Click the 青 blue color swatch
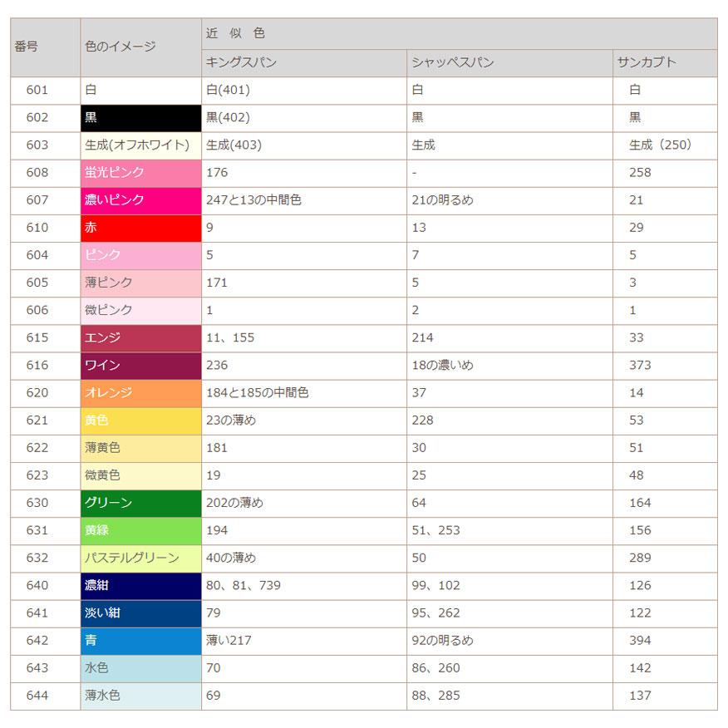728x728 pixels. pos(140,640)
